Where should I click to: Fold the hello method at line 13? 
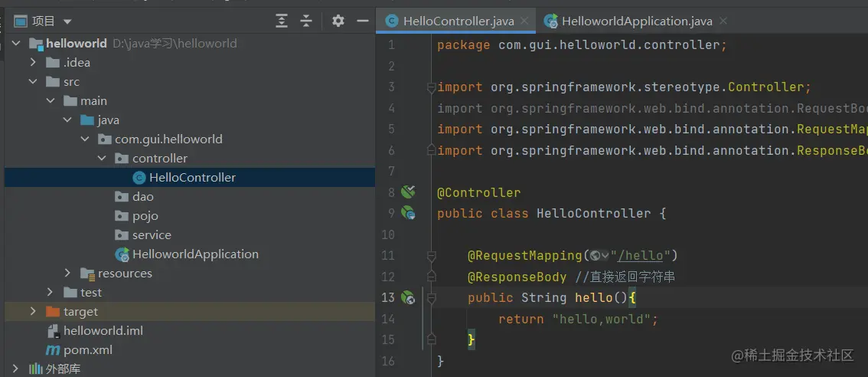click(x=431, y=298)
